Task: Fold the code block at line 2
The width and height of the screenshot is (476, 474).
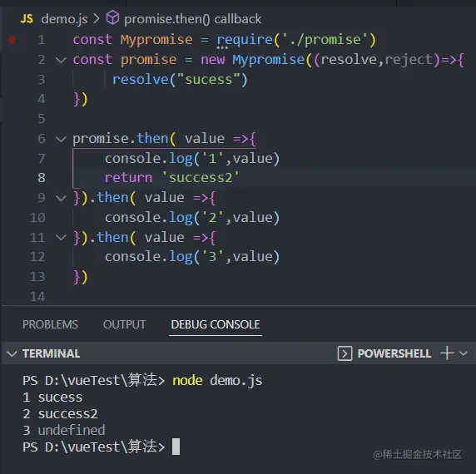Action: point(61,60)
